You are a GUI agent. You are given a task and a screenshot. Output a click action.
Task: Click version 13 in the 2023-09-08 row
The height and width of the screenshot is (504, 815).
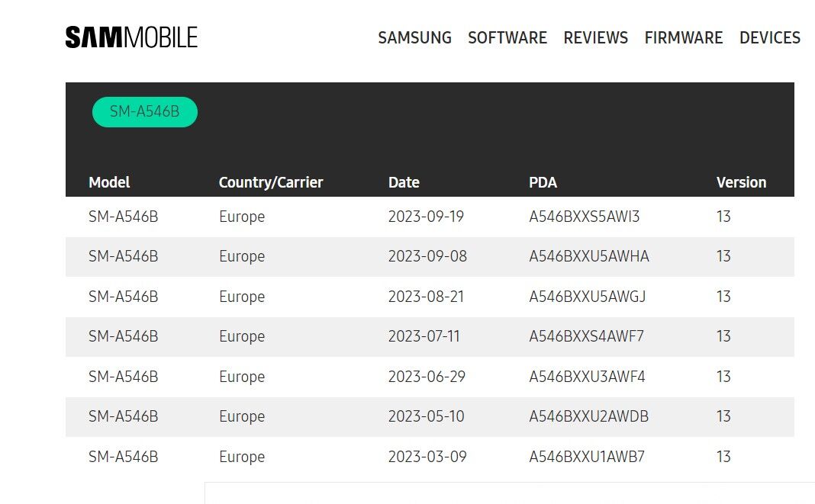pyautogui.click(x=723, y=256)
